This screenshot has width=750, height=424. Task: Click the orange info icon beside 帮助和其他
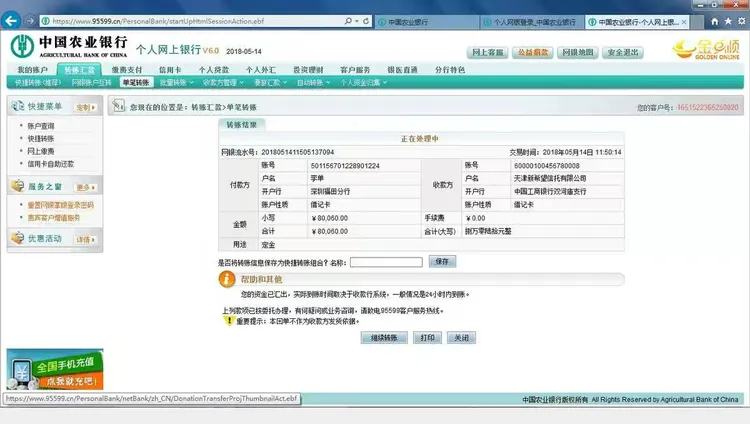[227, 279]
